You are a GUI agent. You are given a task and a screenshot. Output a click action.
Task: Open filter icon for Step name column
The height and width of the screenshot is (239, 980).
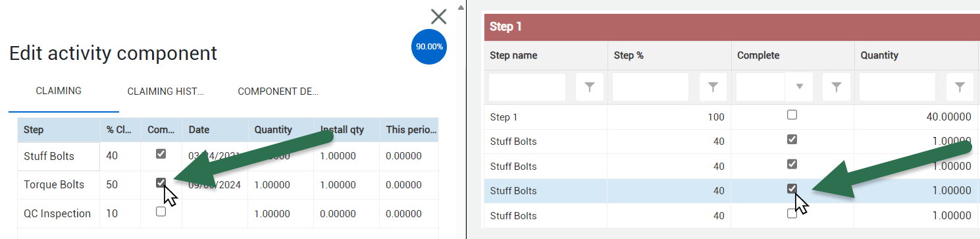(590, 87)
